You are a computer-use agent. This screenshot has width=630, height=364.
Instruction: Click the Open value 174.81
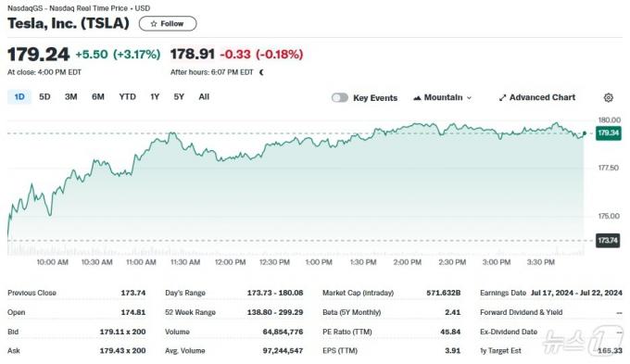[x=133, y=312]
